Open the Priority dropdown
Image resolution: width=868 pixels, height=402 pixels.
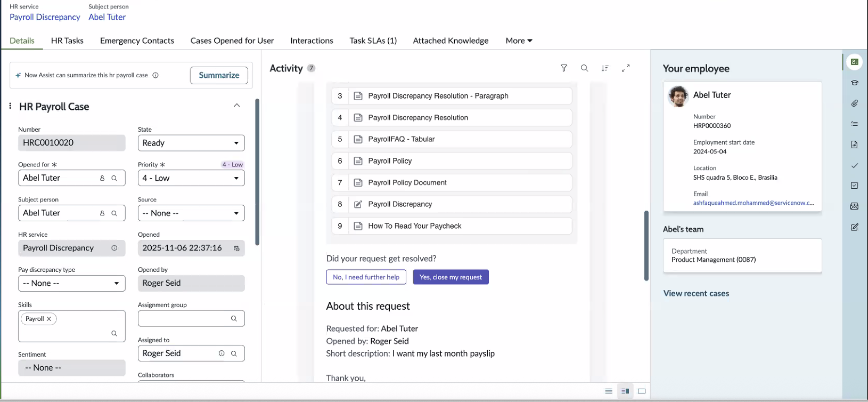pyautogui.click(x=191, y=178)
